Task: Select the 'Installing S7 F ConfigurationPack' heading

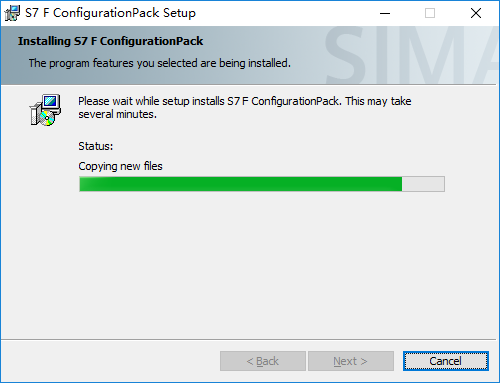Action: pos(110,41)
